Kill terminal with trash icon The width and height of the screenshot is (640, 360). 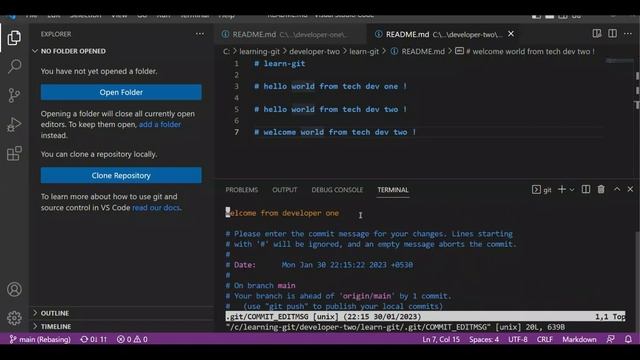(601, 189)
